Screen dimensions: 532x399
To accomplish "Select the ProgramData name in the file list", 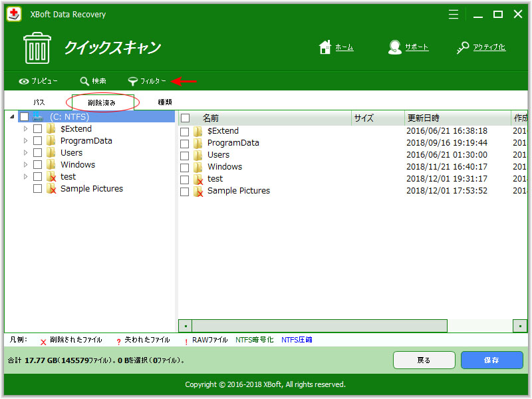I will click(x=233, y=143).
